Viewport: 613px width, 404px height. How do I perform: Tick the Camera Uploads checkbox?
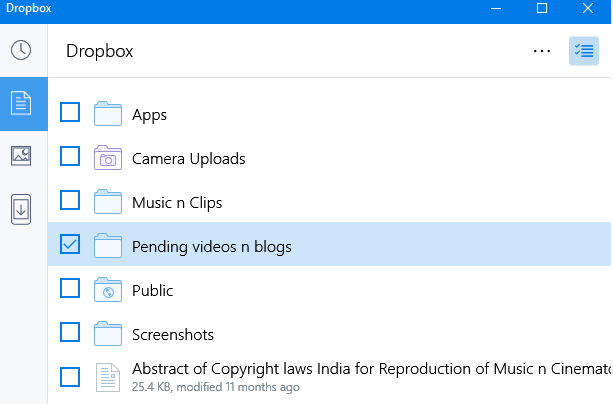70,157
